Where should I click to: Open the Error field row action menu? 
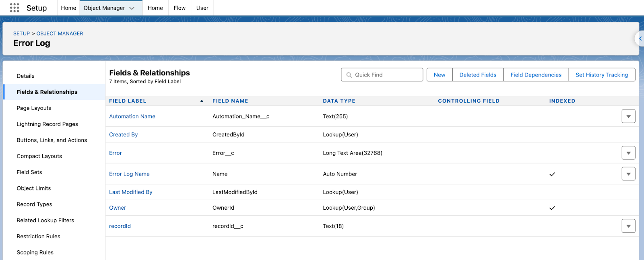click(628, 153)
